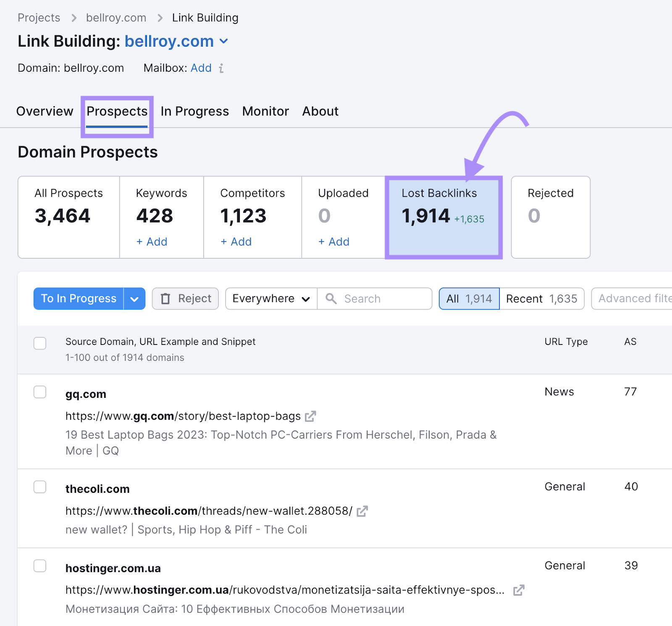This screenshot has height=626, width=672.
Task: Click the To In Progress button
Action: pos(79,299)
